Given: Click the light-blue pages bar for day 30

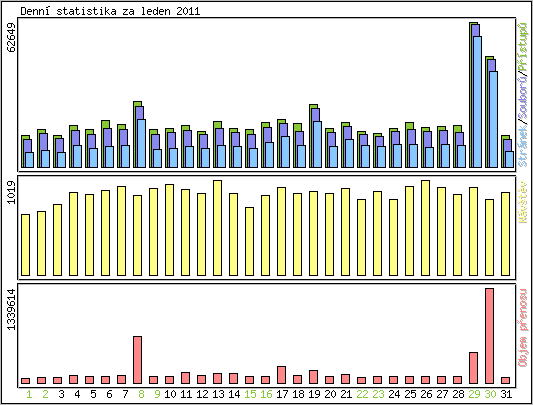Looking at the screenshot, I should coord(494,119).
